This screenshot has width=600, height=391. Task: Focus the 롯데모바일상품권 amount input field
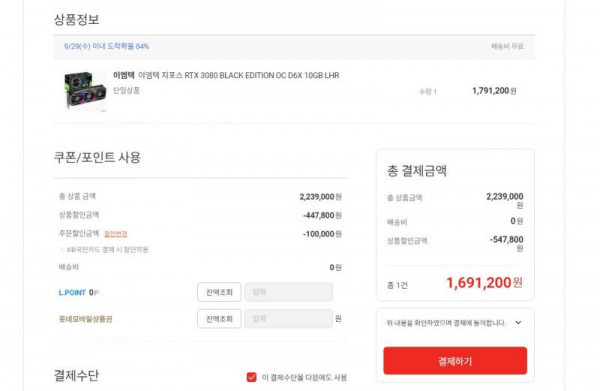pyautogui.click(x=289, y=319)
